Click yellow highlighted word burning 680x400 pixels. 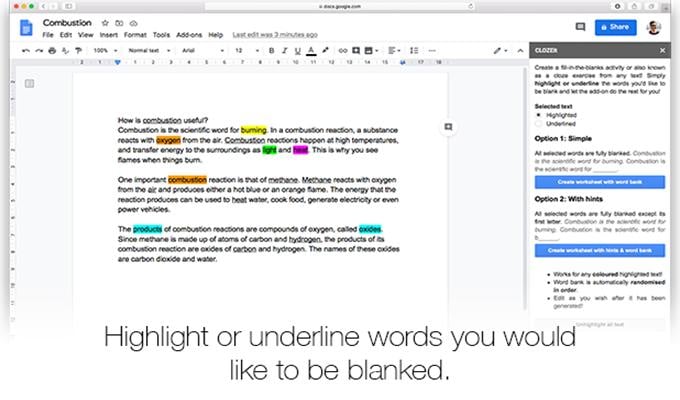[254, 130]
